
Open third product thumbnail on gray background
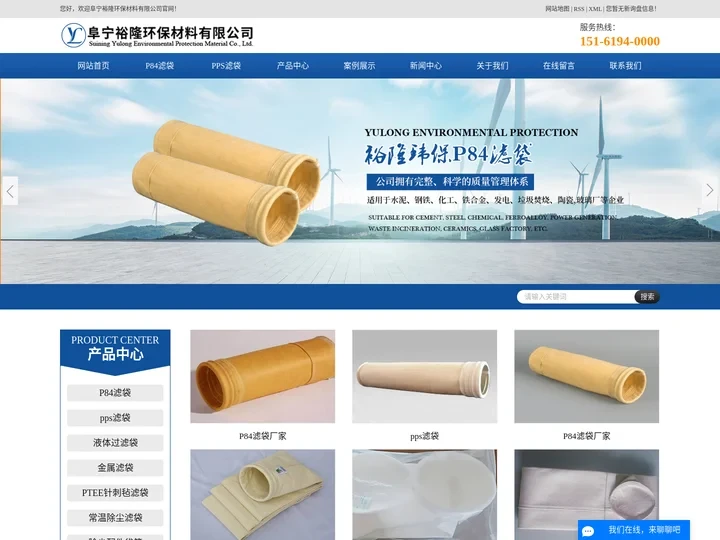pyautogui.click(x=586, y=376)
